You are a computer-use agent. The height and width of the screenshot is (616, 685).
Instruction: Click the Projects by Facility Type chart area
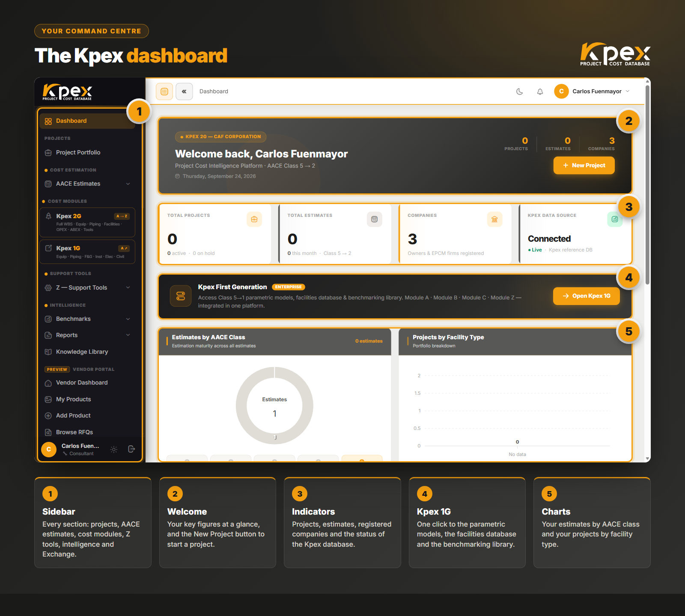click(x=515, y=409)
